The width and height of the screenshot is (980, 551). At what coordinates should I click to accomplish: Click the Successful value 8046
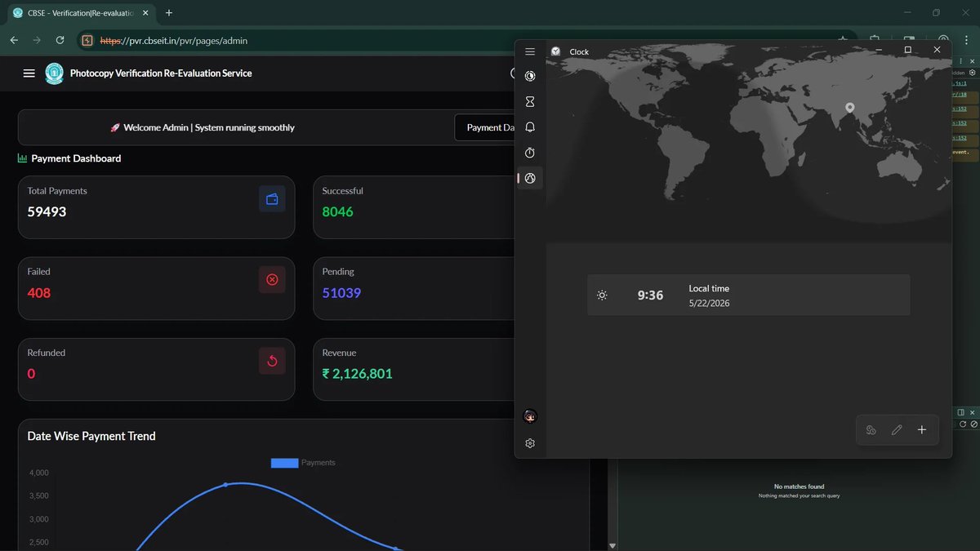click(x=337, y=211)
